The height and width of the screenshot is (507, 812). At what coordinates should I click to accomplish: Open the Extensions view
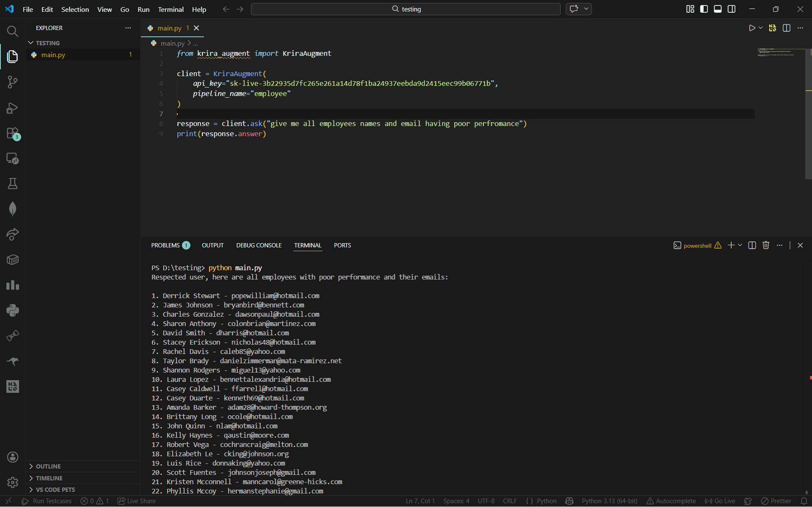point(12,133)
